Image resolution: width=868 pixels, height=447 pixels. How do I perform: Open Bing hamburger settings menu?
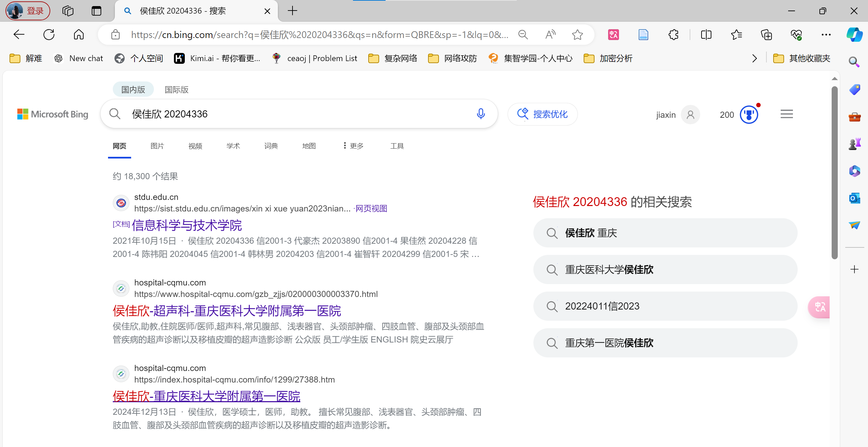pyautogui.click(x=786, y=114)
